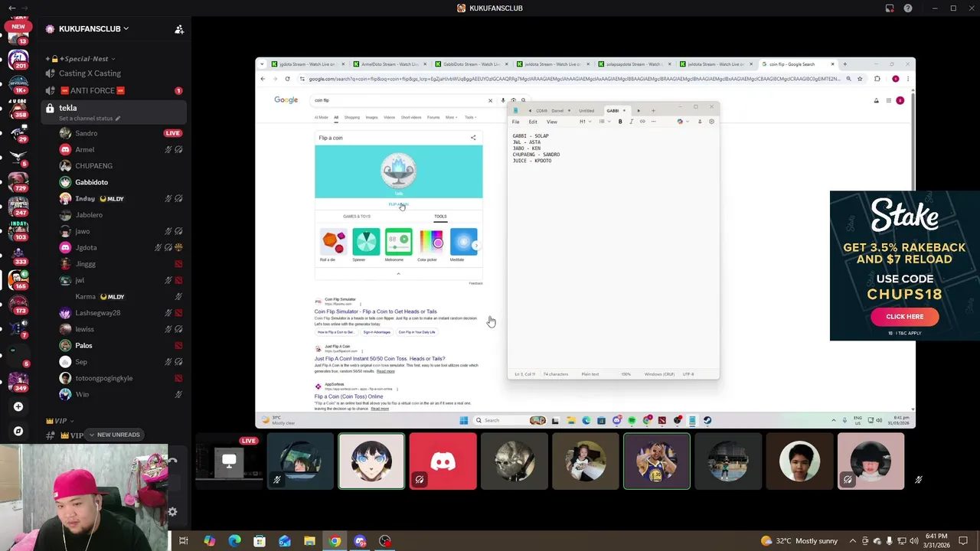Switch to GAMES & TOYS tab
Screen dimensions: 980x551
click(357, 217)
